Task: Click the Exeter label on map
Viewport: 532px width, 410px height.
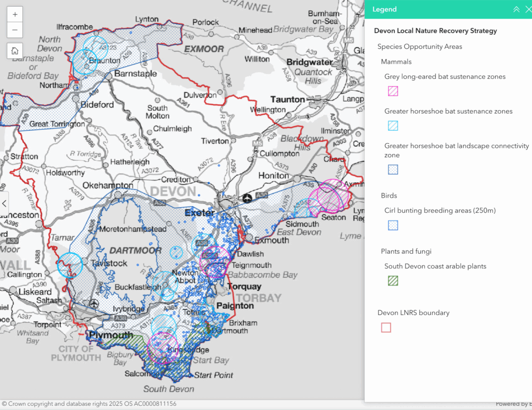Action: pos(199,213)
